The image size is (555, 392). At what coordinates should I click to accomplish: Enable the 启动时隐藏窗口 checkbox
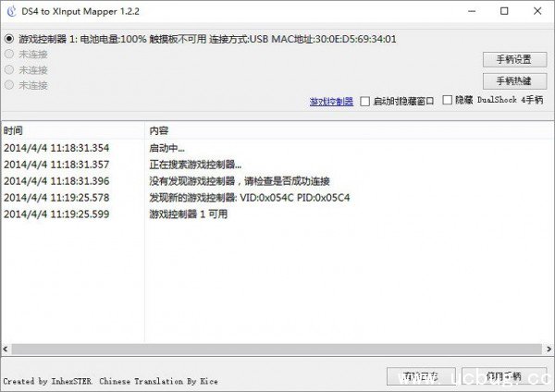coord(365,101)
